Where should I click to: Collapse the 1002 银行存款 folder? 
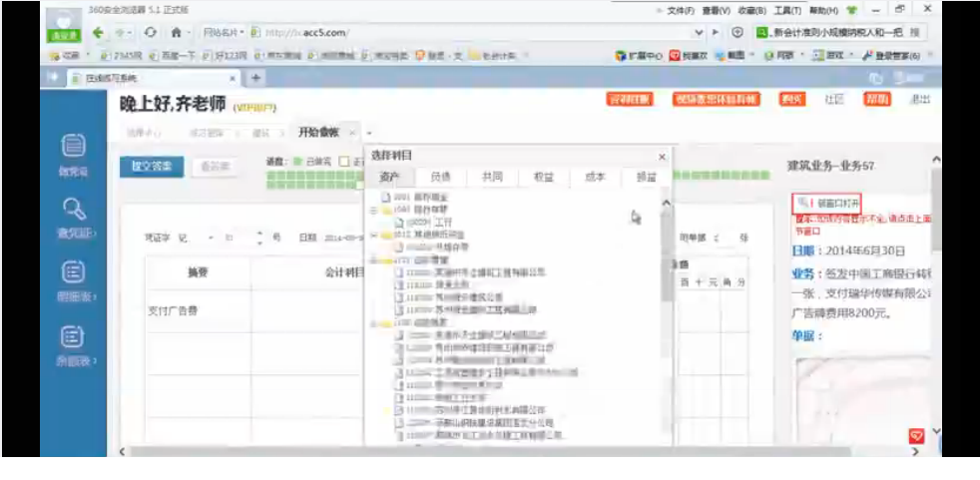tap(373, 210)
